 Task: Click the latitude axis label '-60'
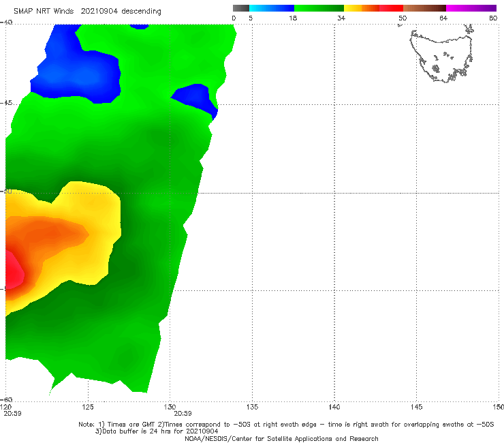[x=6, y=399]
